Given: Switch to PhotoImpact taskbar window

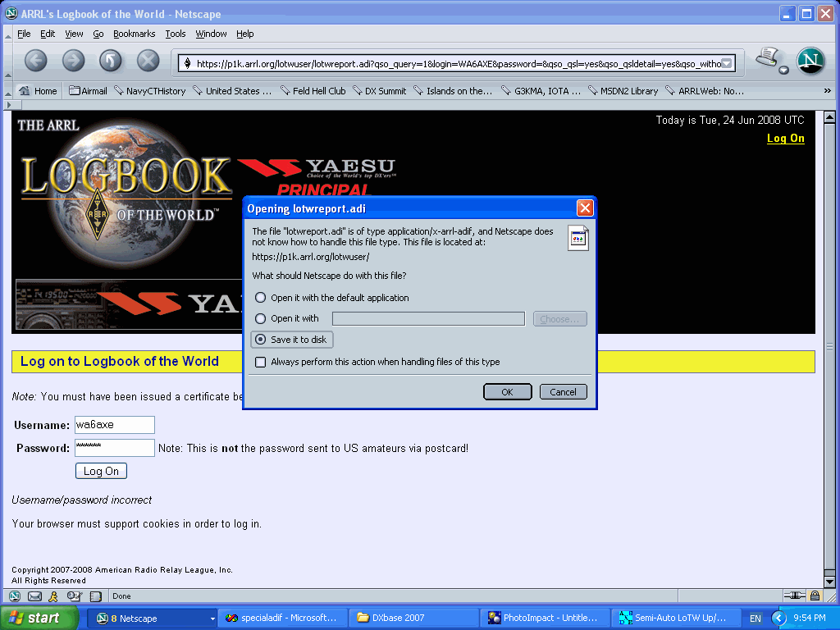Looking at the screenshot, I should coord(546,618).
